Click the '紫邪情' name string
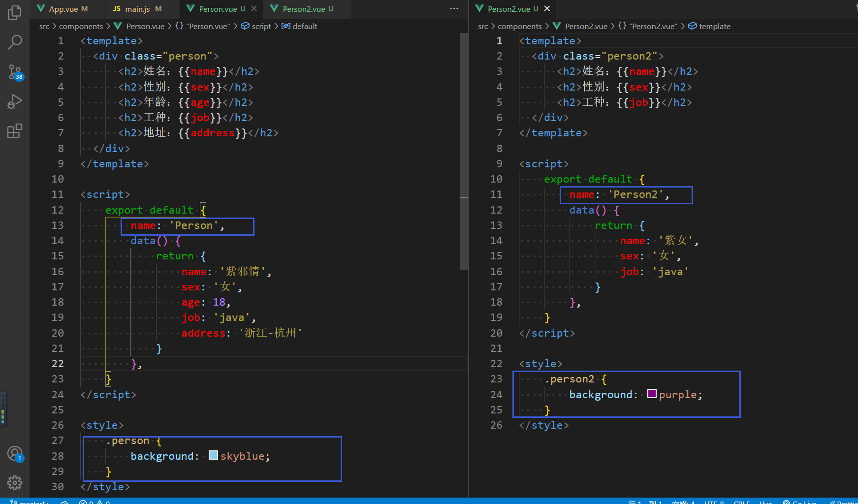858x504 pixels. [243, 272]
